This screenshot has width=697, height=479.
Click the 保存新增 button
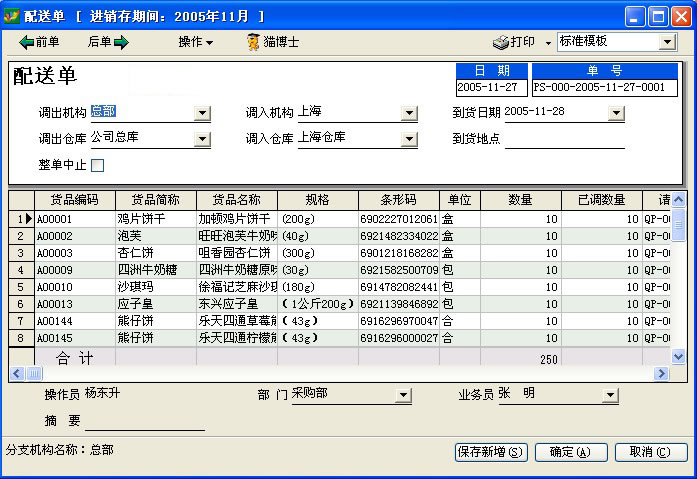tap(491, 452)
